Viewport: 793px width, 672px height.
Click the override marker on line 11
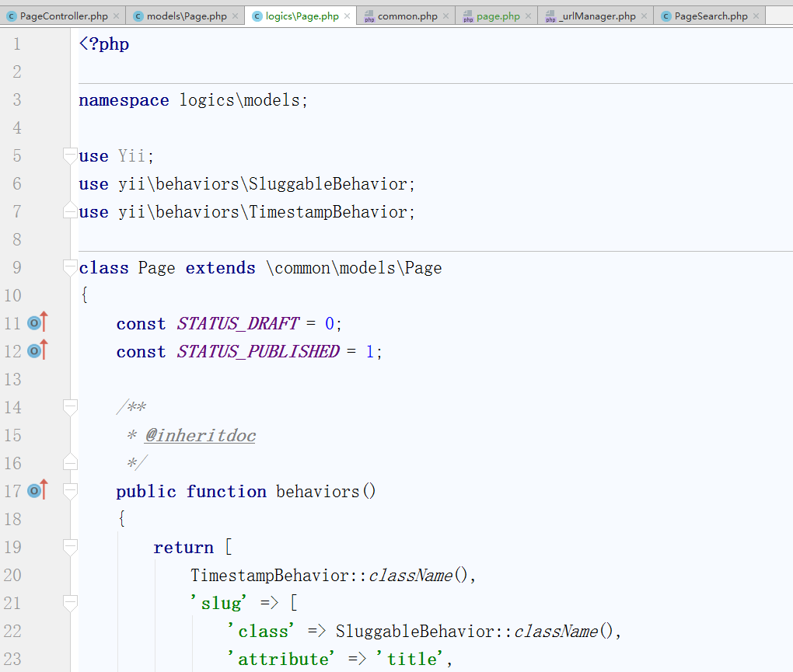pos(37,323)
